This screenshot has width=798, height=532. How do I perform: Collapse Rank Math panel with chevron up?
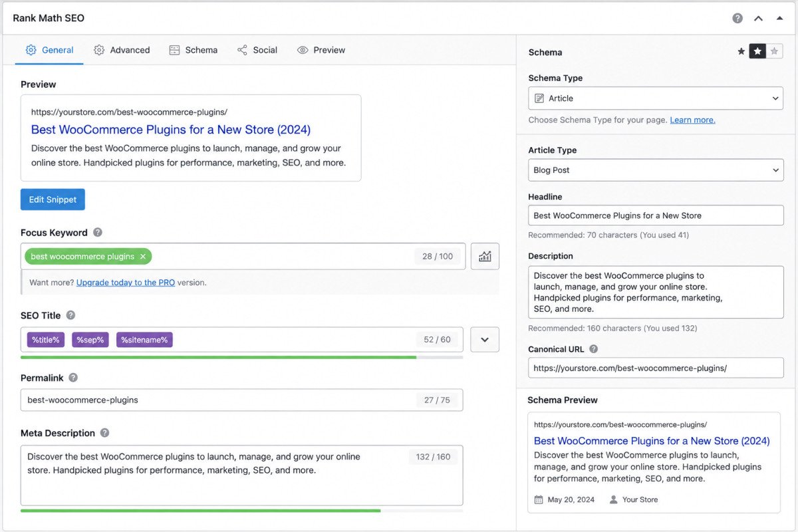[x=758, y=18]
